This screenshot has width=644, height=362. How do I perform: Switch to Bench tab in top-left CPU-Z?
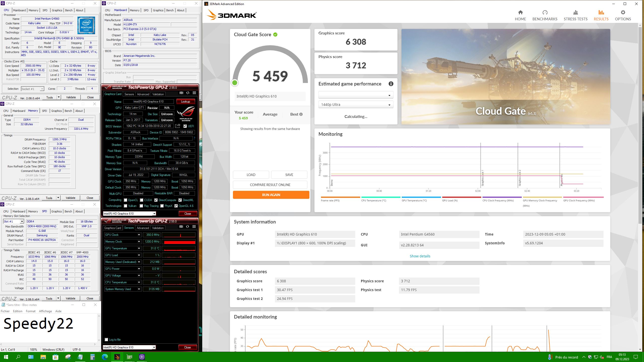click(69, 10)
